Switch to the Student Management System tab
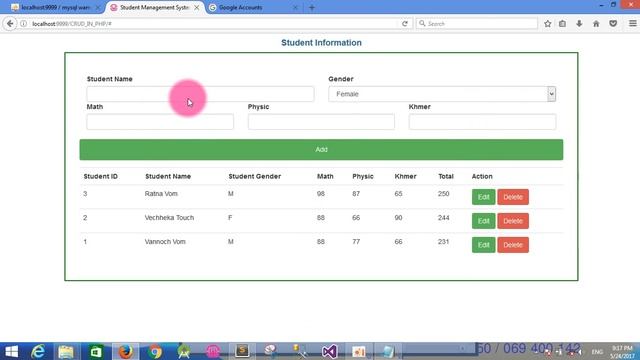Viewport: 640px width, 360px height. [153, 7]
